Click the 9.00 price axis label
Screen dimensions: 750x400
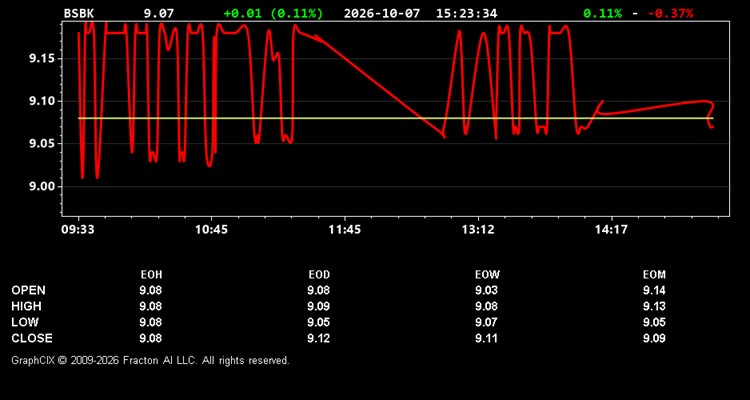tap(41, 186)
